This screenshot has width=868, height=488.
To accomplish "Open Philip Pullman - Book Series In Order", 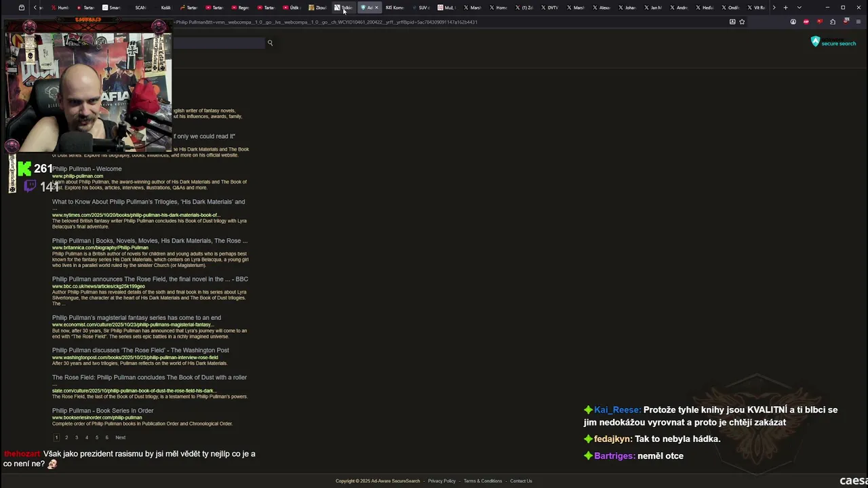I will tap(103, 411).
